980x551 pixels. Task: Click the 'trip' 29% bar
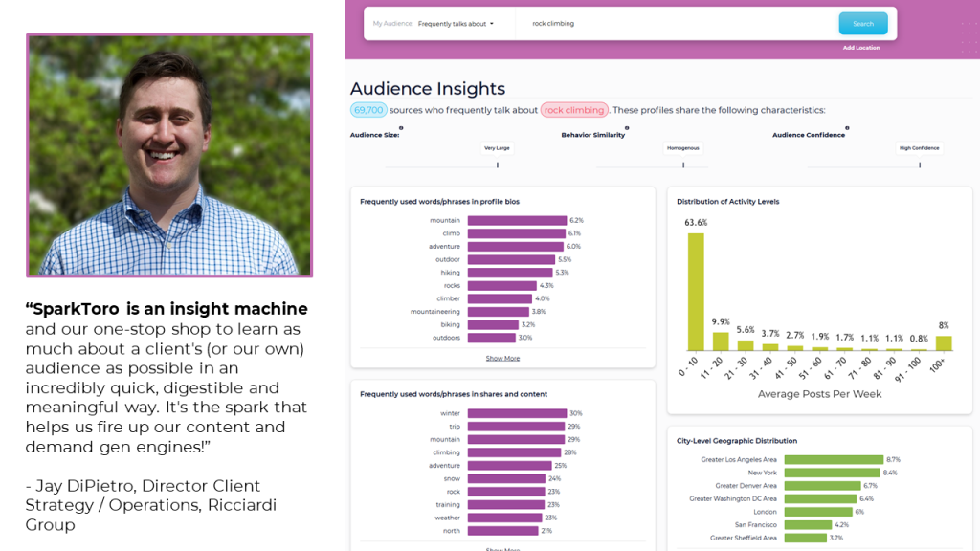coord(516,427)
